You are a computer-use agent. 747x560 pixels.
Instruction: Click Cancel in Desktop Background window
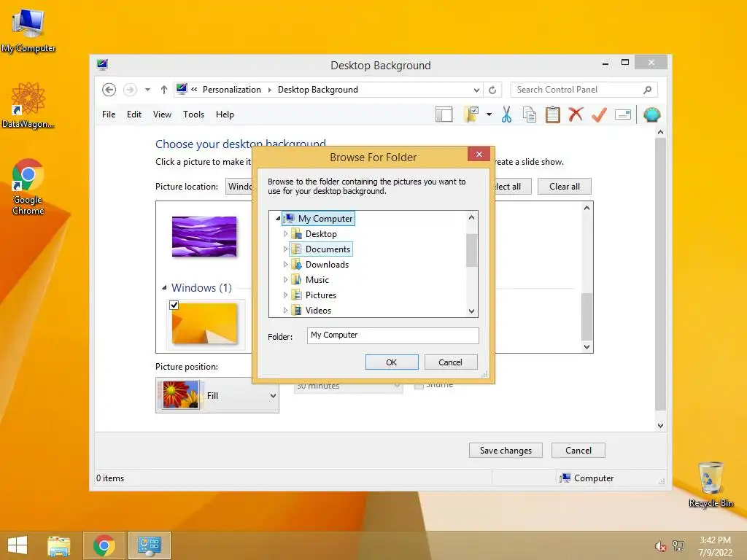(x=578, y=451)
